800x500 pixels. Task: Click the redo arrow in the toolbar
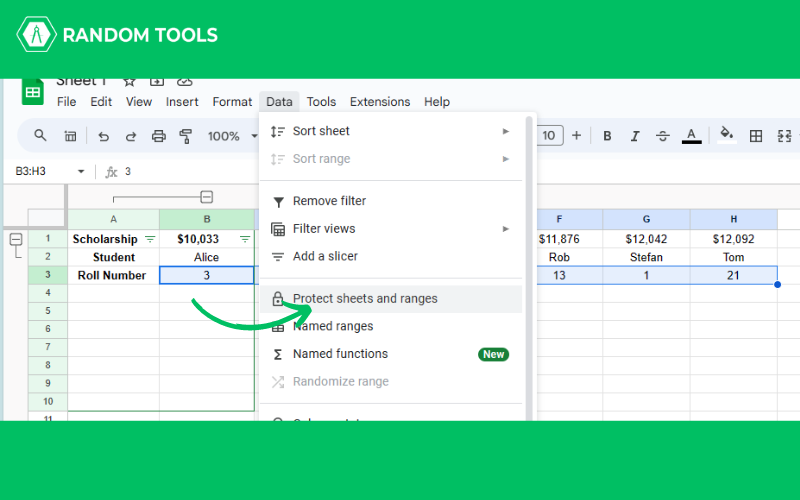(131, 136)
